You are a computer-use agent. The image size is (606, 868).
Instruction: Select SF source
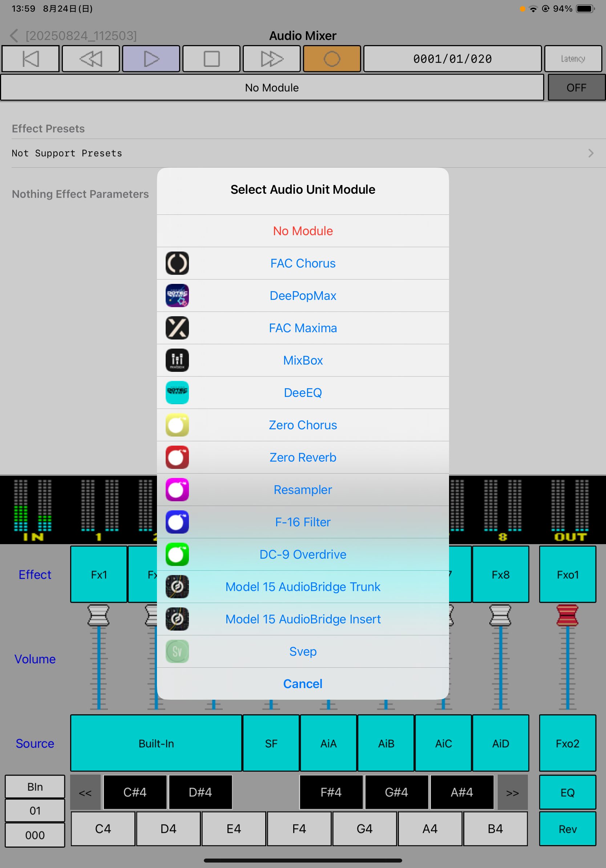pyautogui.click(x=271, y=743)
